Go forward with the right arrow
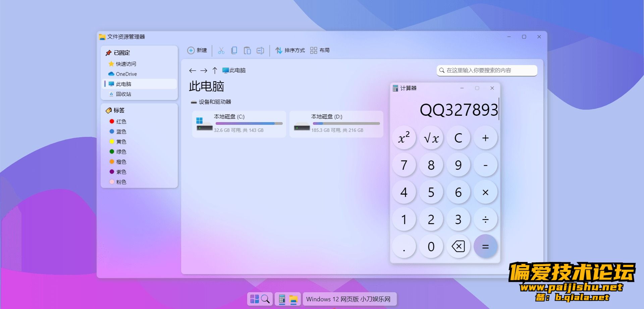Screen dimensions: 644x309 pos(204,70)
